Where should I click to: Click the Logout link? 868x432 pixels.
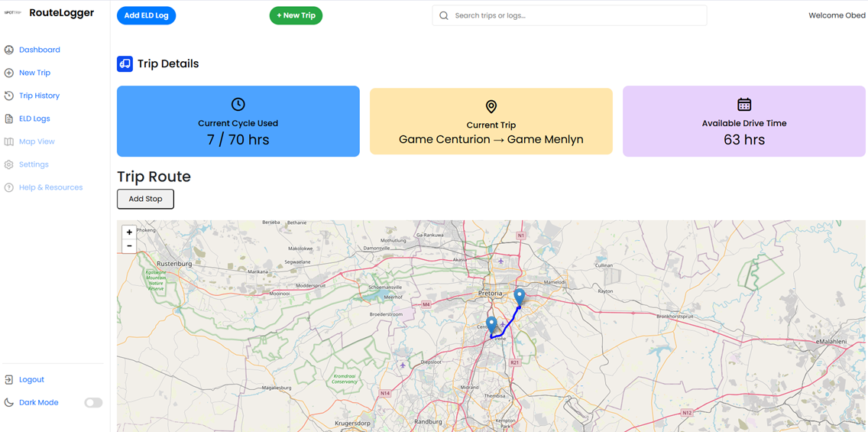click(31, 380)
